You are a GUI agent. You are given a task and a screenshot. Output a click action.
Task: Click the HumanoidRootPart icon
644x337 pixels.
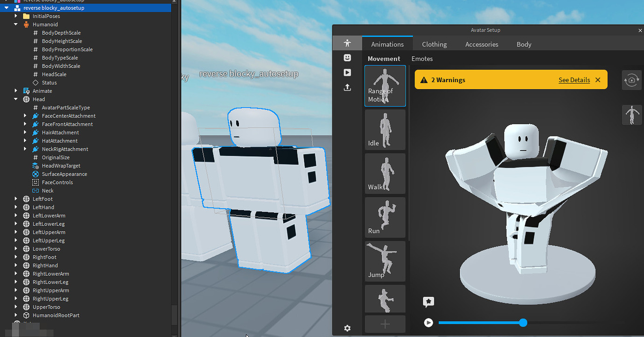[x=26, y=316]
